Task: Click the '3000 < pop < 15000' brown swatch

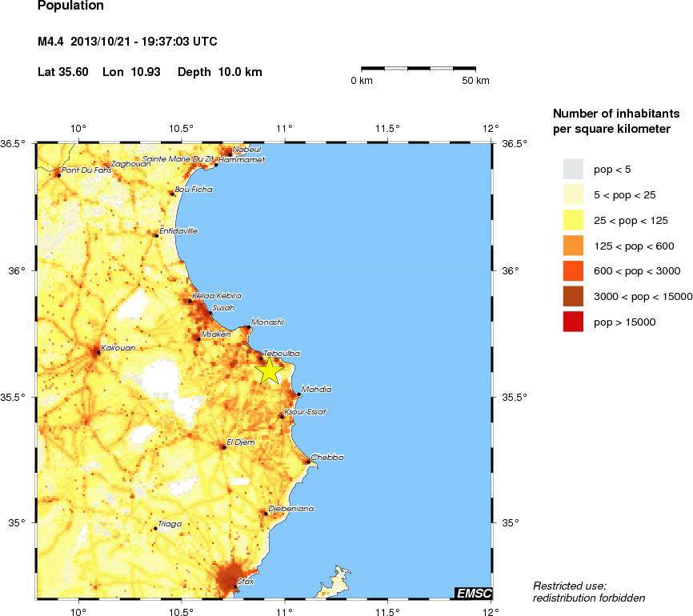Action: 574,296
